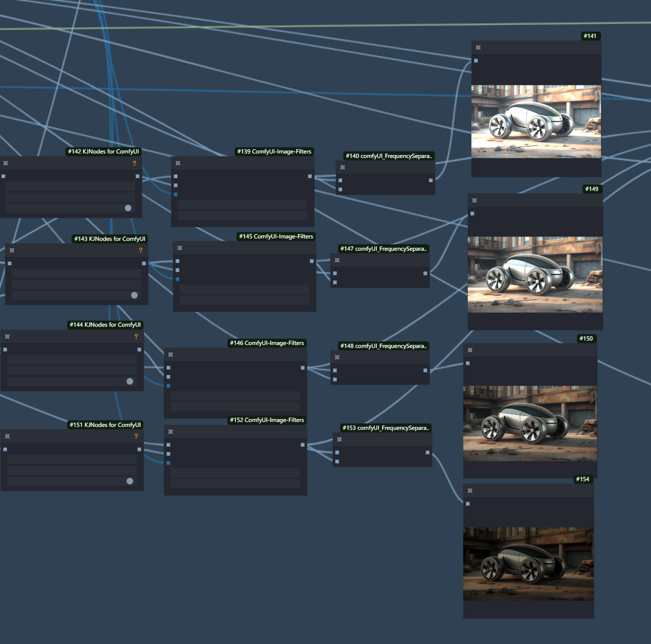Image resolution: width=651 pixels, height=644 pixels.
Task: Collapse Image-Filters node #146 via title square
Action: coord(171,354)
